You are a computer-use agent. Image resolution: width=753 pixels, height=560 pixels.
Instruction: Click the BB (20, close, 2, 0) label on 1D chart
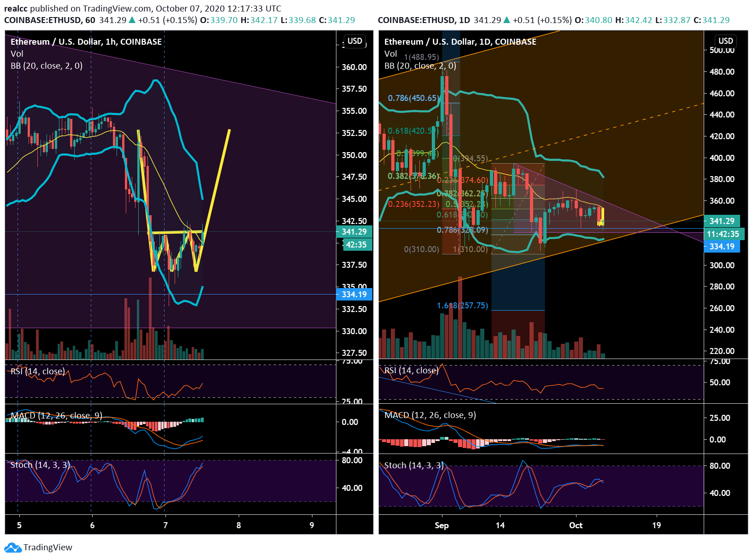click(420, 66)
